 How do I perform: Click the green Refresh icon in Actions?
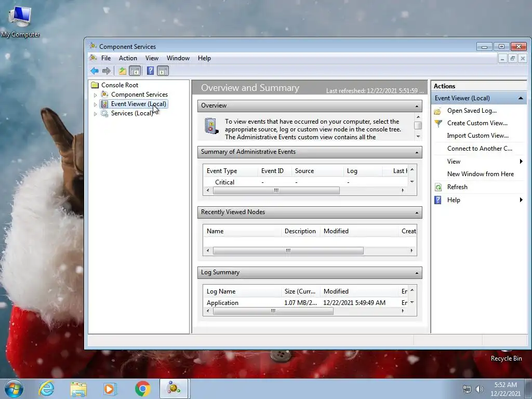(x=438, y=187)
